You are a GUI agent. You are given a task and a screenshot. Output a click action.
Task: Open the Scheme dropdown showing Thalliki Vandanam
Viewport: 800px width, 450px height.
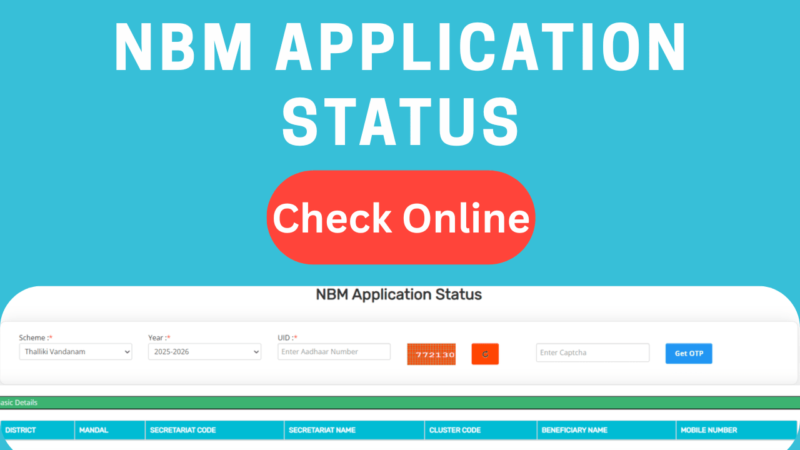pos(76,352)
